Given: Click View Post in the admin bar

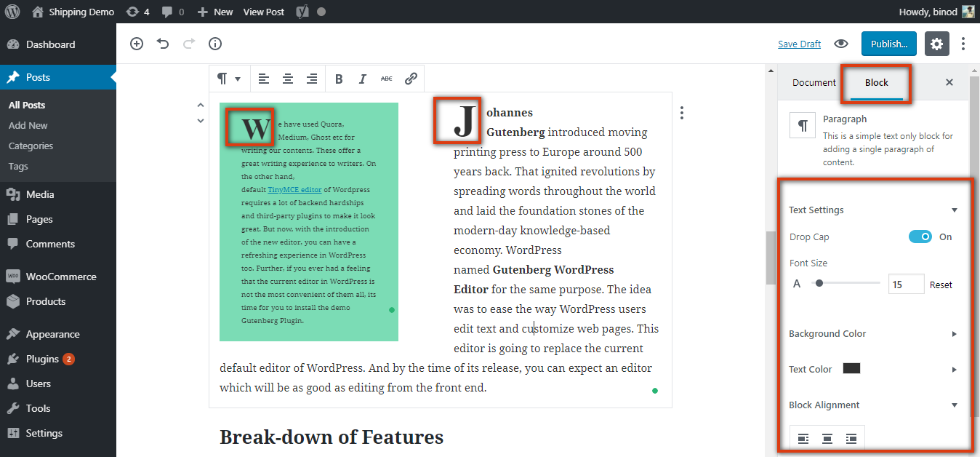Looking at the screenshot, I should tap(264, 12).
